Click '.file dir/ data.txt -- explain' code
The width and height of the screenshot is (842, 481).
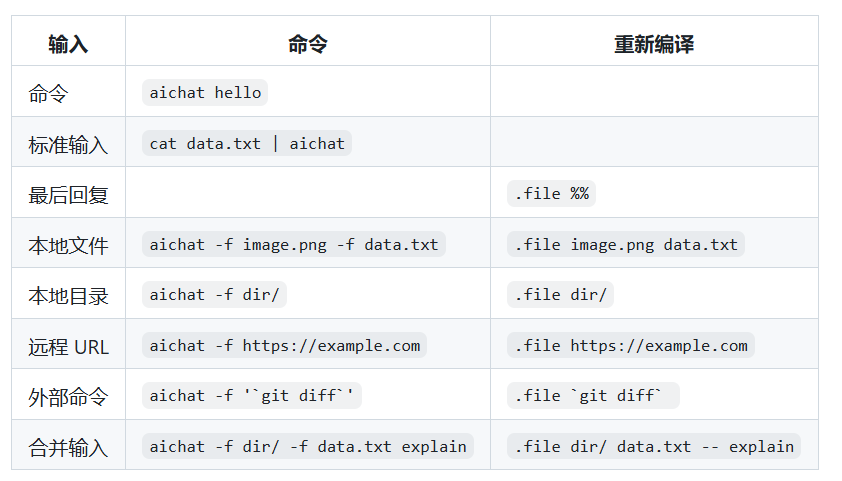[654, 446]
